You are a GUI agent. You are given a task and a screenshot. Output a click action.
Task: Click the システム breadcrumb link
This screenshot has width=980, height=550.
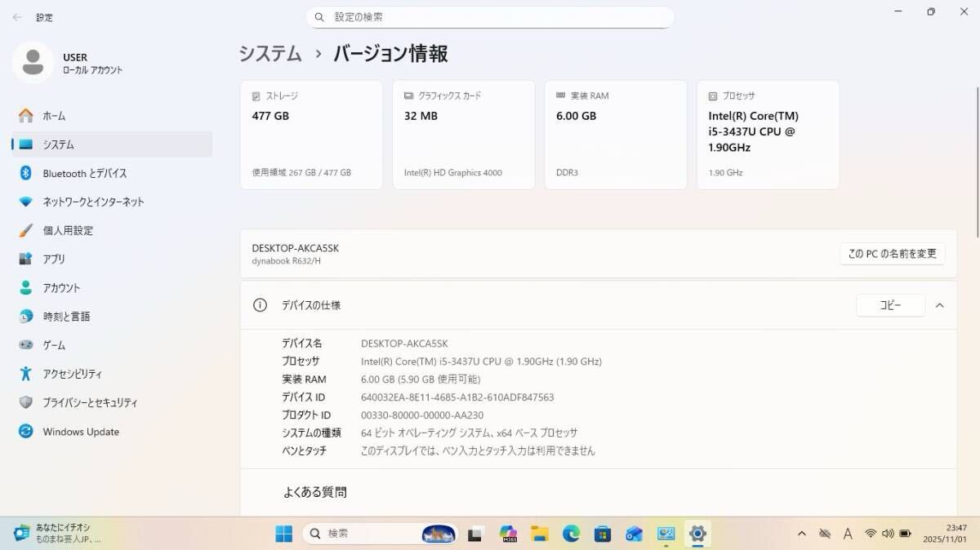coord(270,54)
